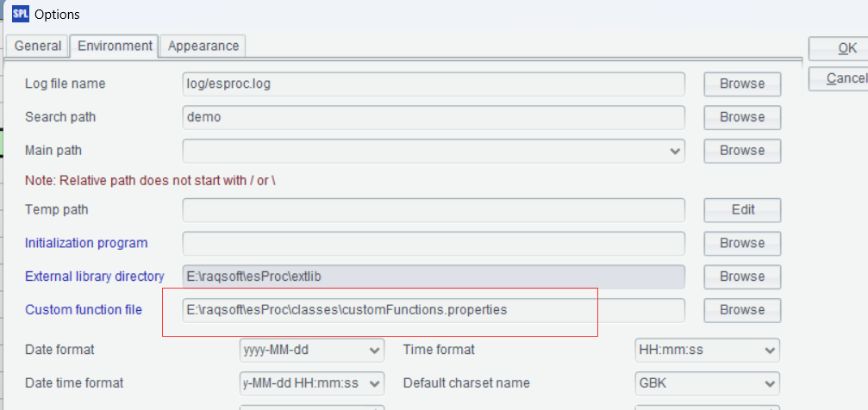This screenshot has height=410, width=868.
Task: Browse for the log file name
Action: click(742, 84)
